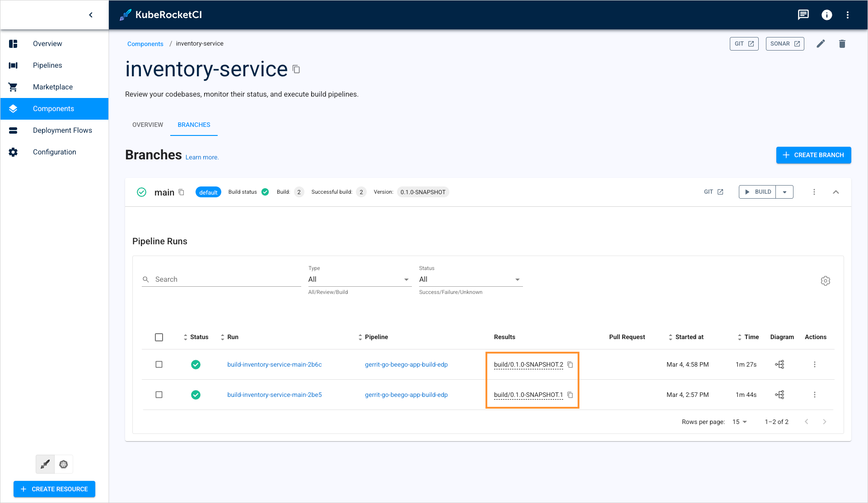Click the diagram/flowchart icon for first pipeline run
The width and height of the screenshot is (868, 503).
(780, 364)
